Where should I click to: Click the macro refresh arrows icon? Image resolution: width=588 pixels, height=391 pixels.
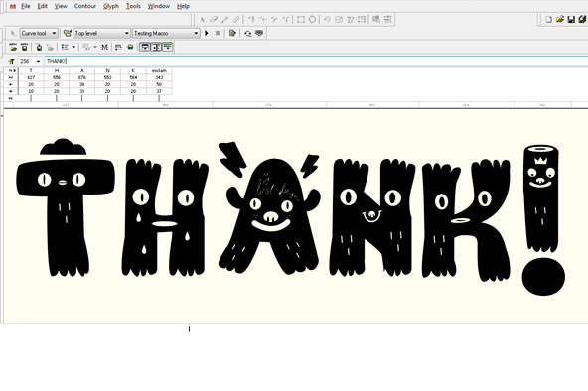(x=248, y=34)
